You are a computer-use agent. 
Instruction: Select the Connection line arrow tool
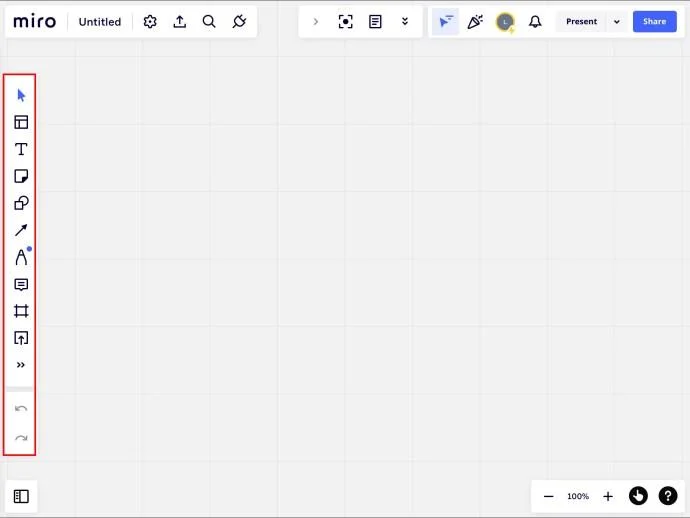[x=21, y=230]
